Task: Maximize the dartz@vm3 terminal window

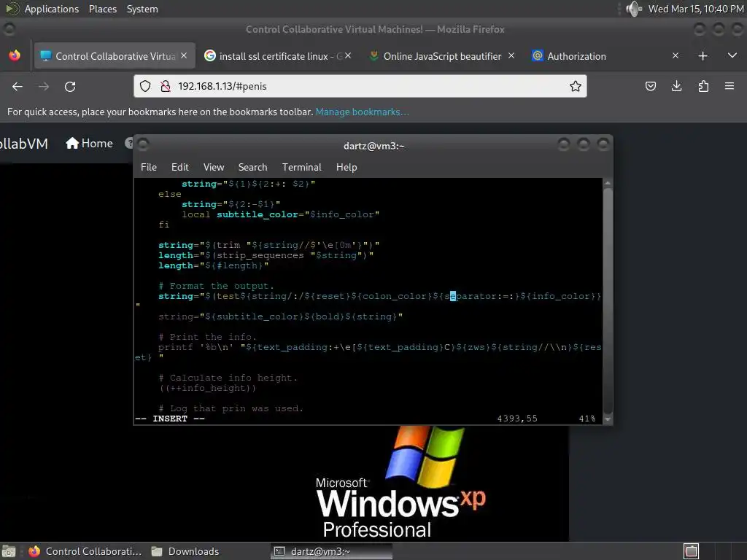Action: point(584,144)
